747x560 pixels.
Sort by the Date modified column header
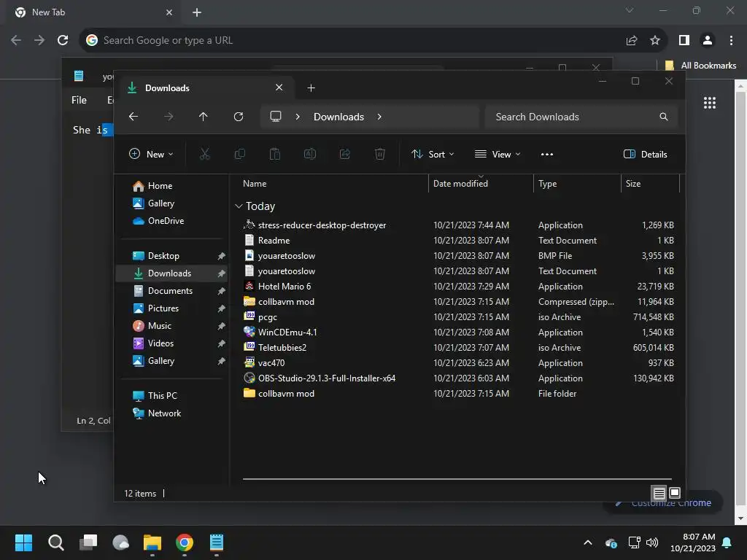pos(481,183)
